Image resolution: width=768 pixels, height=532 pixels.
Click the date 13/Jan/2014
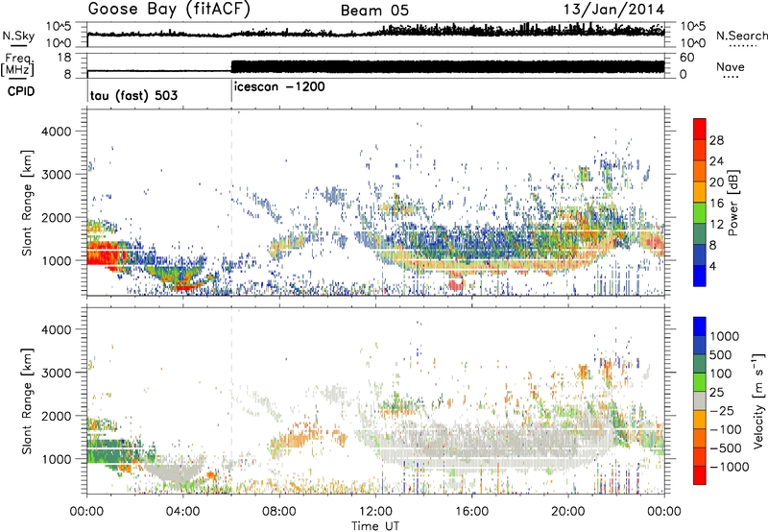click(614, 10)
